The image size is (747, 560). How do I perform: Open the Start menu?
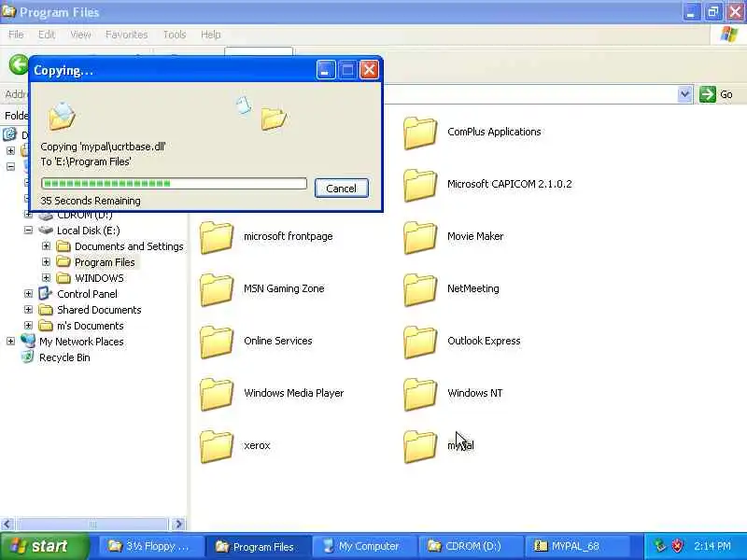pos(43,546)
